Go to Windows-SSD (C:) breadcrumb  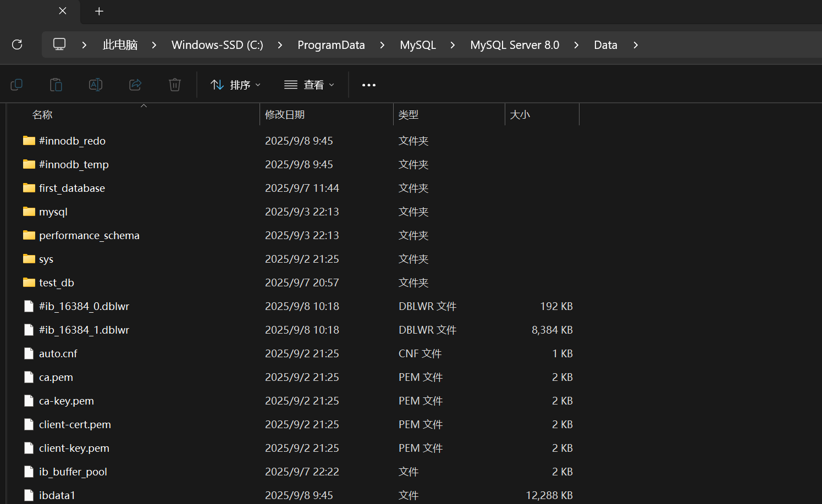(217, 45)
